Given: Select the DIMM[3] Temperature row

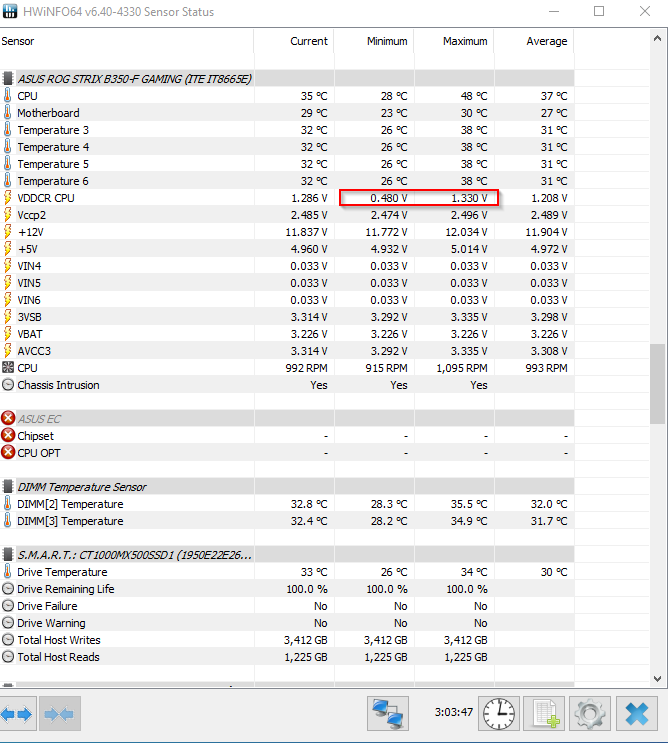Looking at the screenshot, I should [x=287, y=521].
